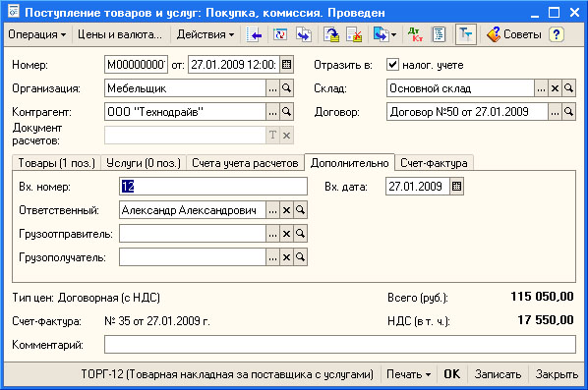Open Договор №50 via magnifier

click(569, 112)
